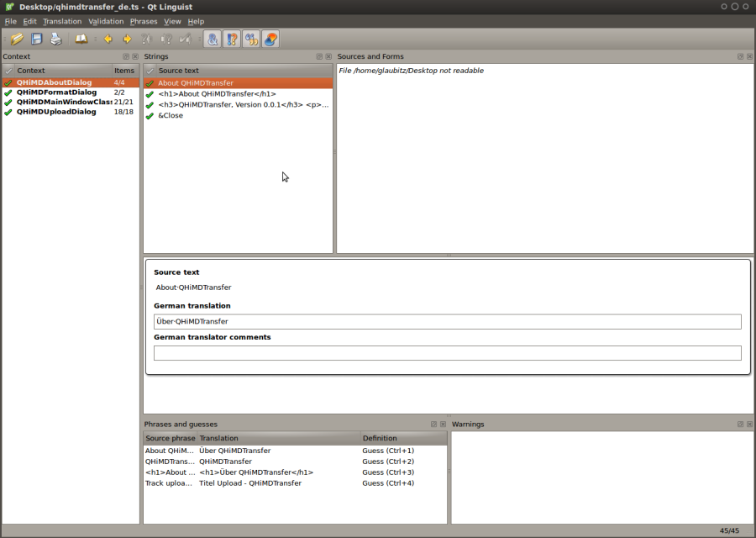Select the &Close source string
Screen dimensions: 756x538
tap(171, 115)
